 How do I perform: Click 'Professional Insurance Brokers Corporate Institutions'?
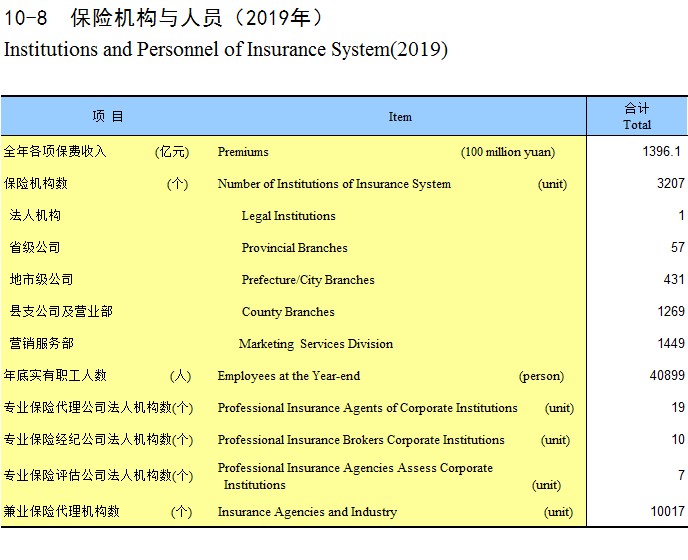coord(361,440)
